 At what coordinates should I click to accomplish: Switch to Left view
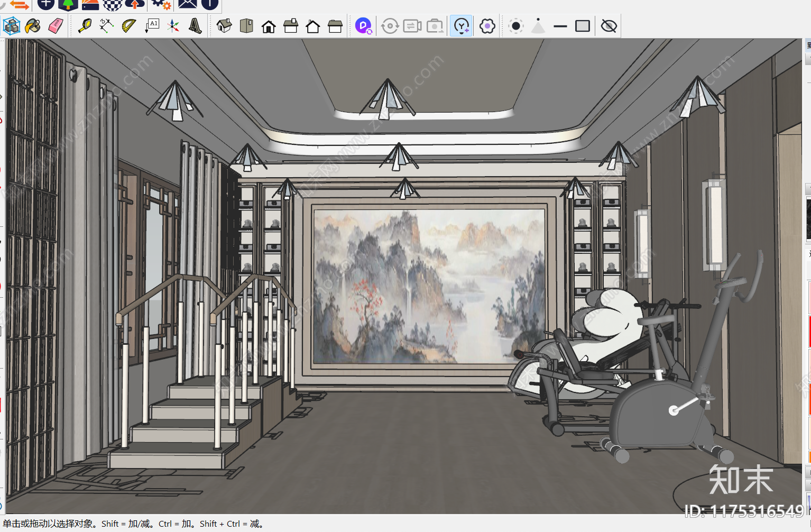[x=335, y=26]
